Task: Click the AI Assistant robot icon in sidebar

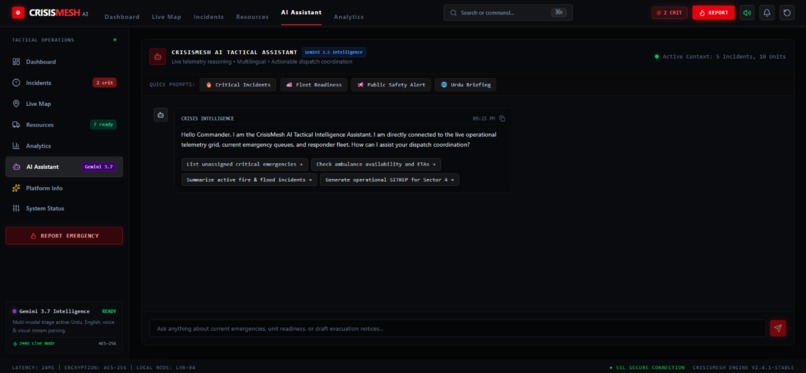Action: coord(16,167)
